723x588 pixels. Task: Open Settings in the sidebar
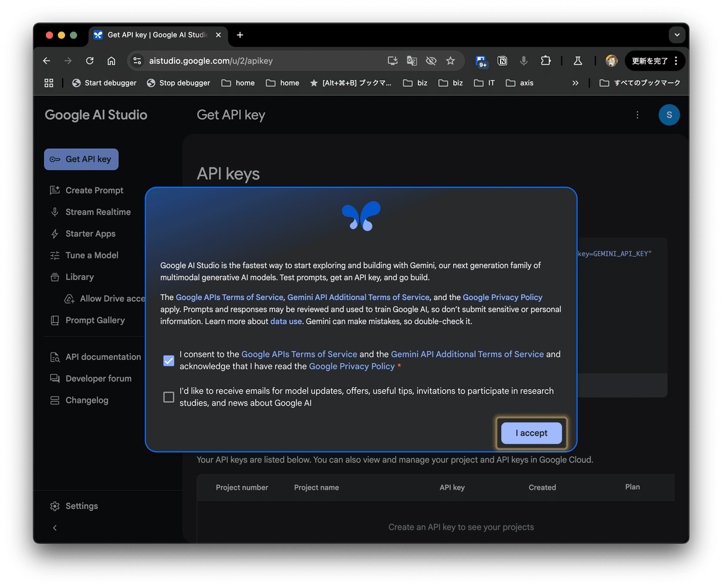tap(74, 506)
